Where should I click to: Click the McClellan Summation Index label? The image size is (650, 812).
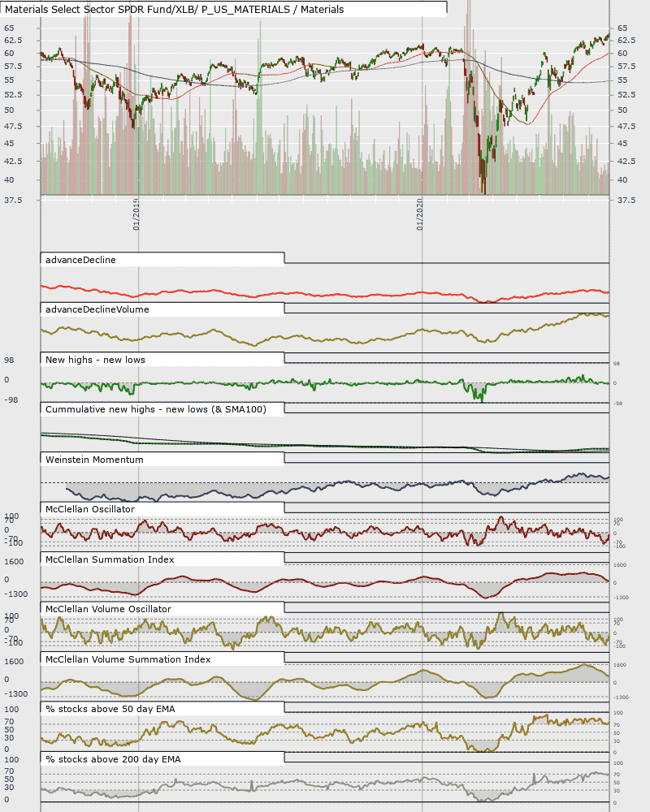[x=110, y=559]
